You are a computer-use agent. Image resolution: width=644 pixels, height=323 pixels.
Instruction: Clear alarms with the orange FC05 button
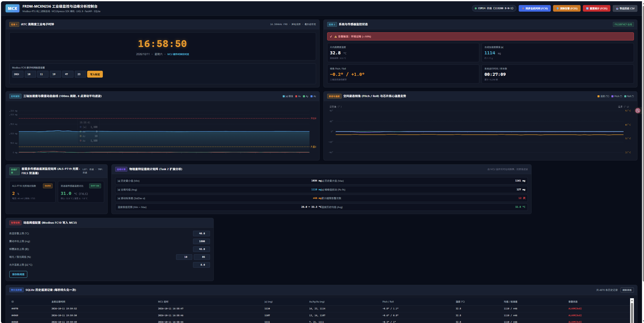(567, 8)
